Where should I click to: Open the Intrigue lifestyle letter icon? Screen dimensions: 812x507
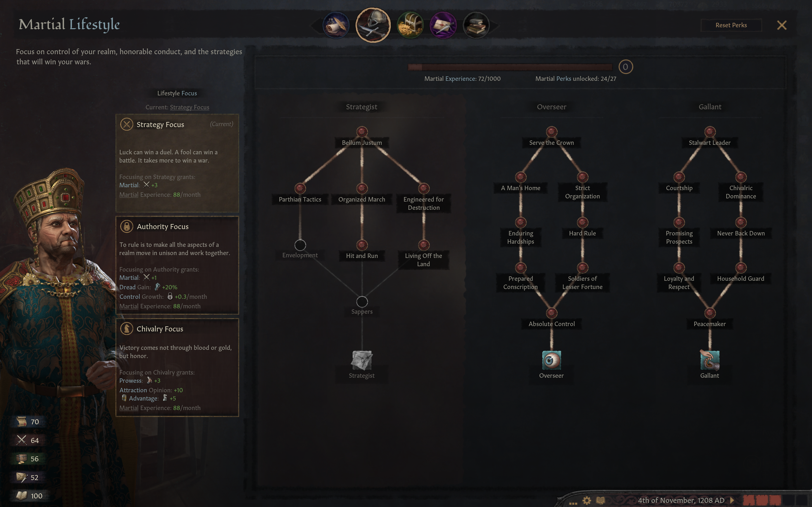click(443, 25)
